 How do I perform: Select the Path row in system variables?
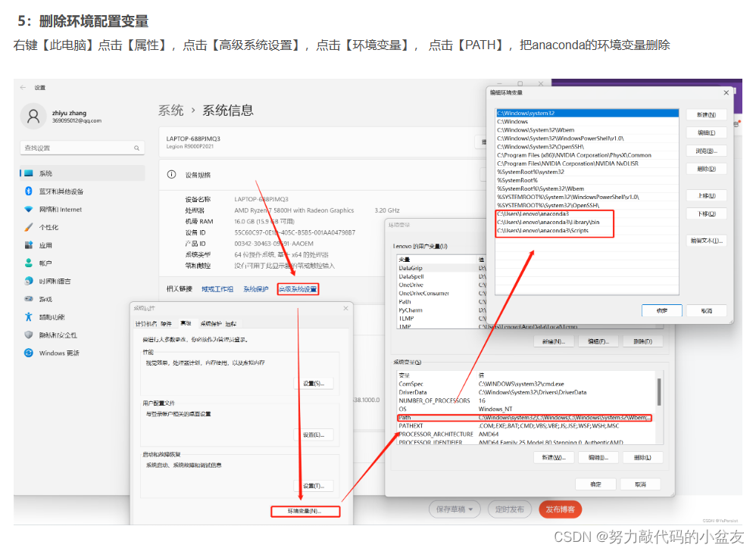(x=524, y=418)
